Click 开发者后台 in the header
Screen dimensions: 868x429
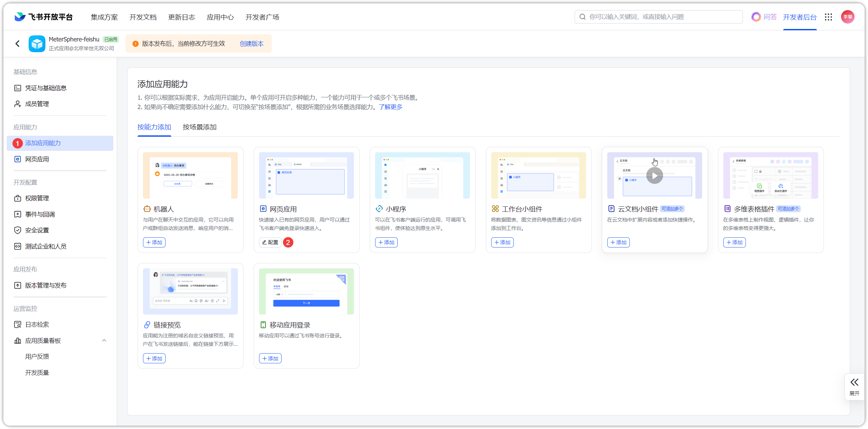pos(800,17)
